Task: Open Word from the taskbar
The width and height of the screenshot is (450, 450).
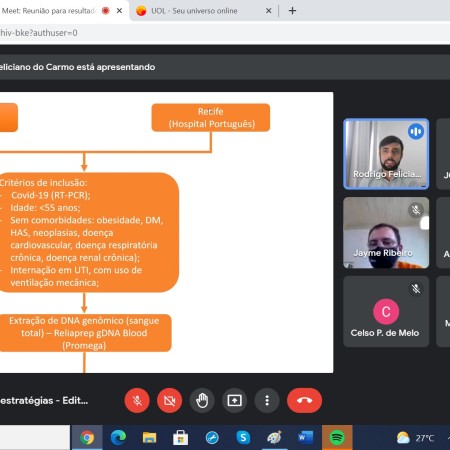Action: (x=306, y=438)
